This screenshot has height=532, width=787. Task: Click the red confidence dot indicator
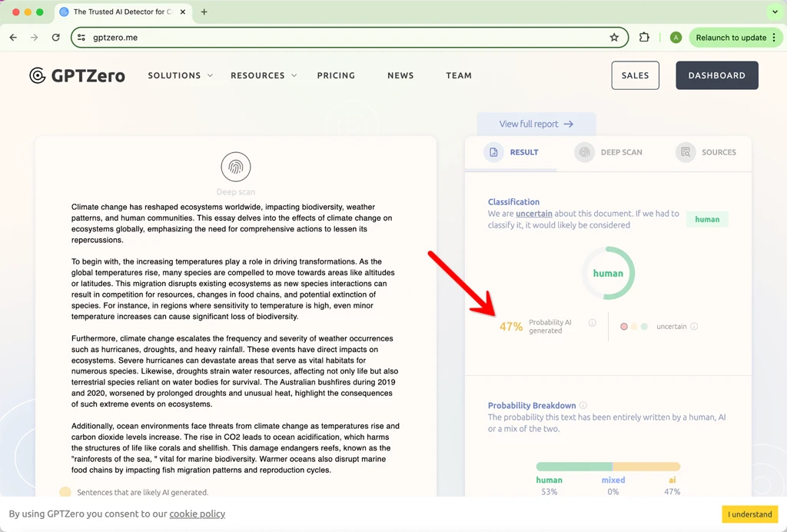[x=624, y=326]
